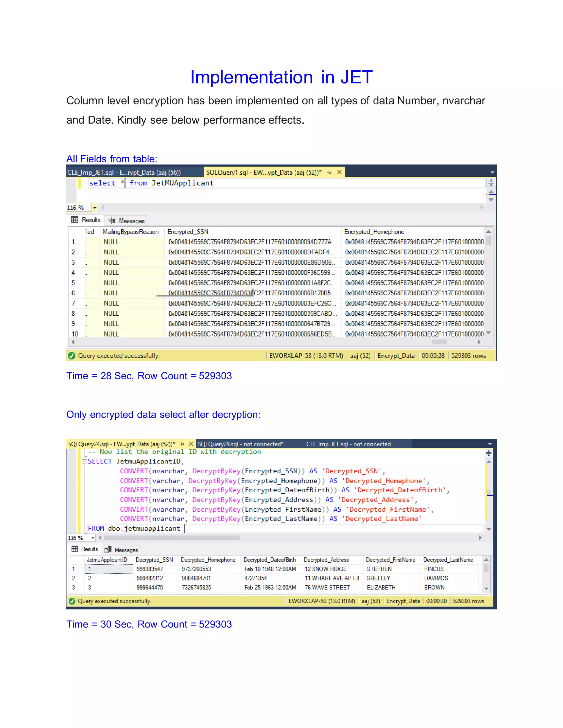Click the up arrow of upper grid's vertical scrollbar
This screenshot has height=728, width=563.
point(488,232)
